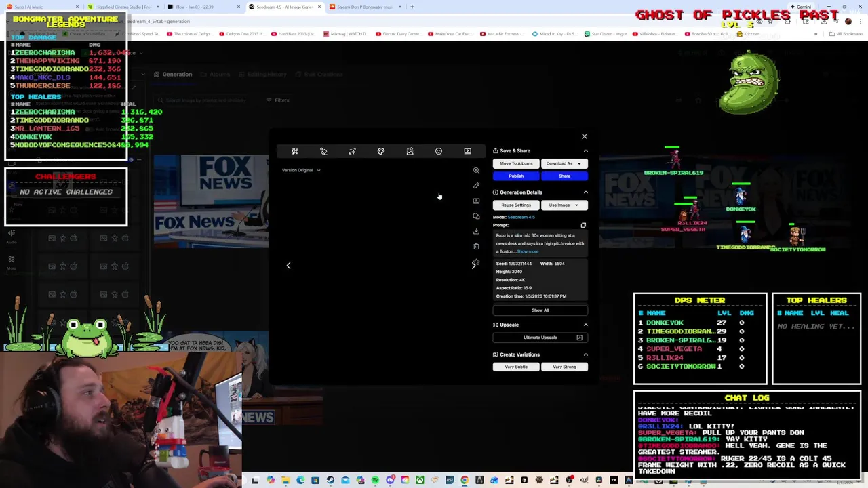This screenshot has height=488, width=868.
Task: Open the Download As dropdown
Action: coord(564,163)
